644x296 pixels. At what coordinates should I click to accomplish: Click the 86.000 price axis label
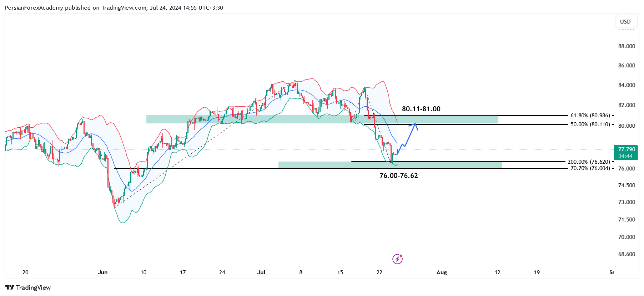627,65
